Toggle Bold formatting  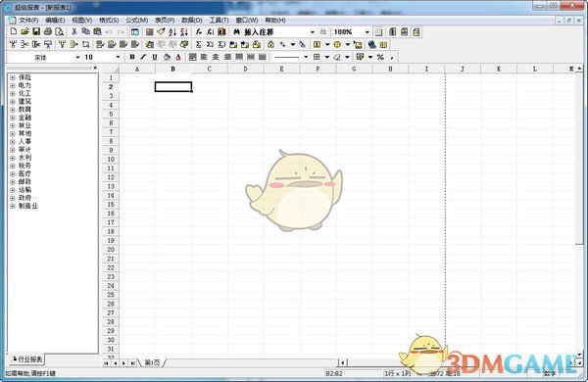(x=132, y=57)
